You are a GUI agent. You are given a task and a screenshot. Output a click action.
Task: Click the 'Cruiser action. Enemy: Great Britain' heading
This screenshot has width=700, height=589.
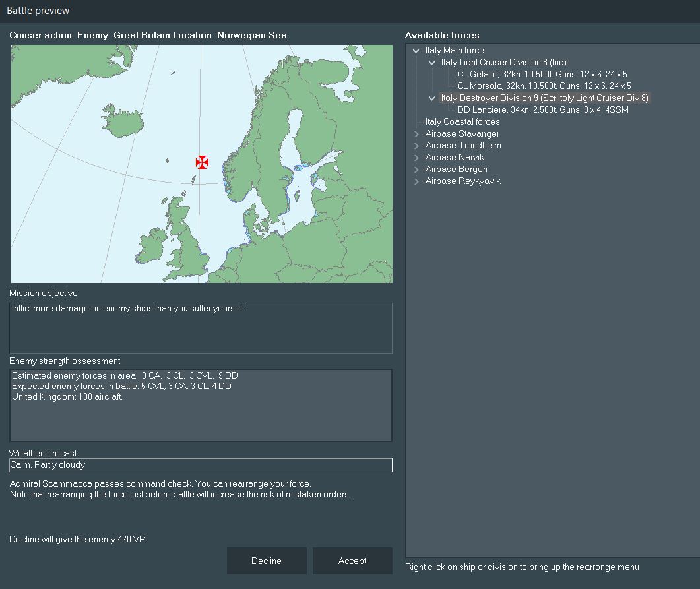coord(148,35)
